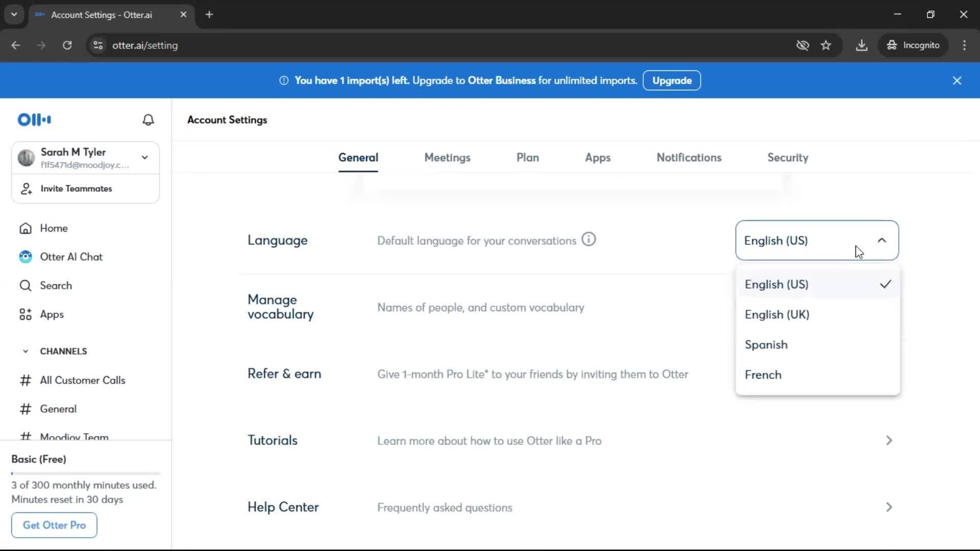Open Tutorials with the right chevron
Viewport: 980px width, 551px height.
(x=889, y=440)
